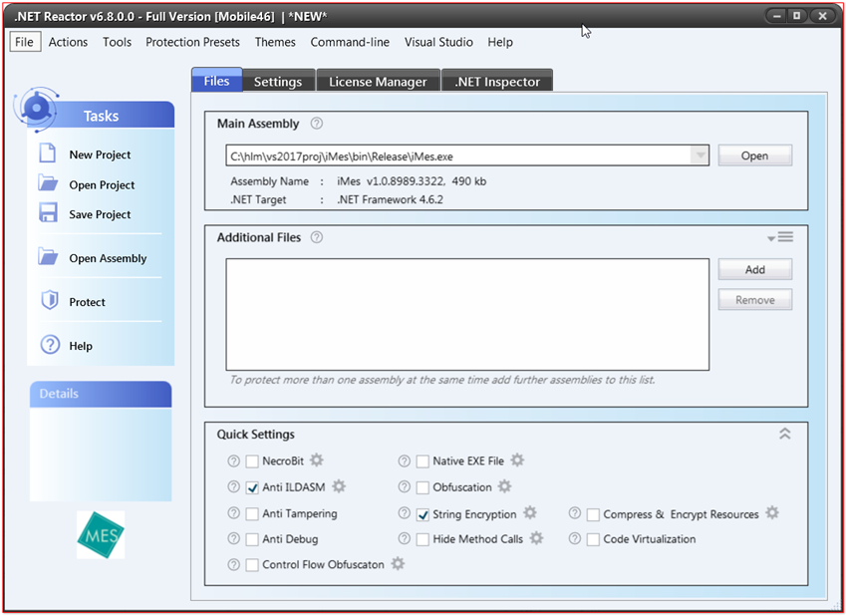
Task: Enable the NecroBit checkbox
Action: tap(252, 462)
